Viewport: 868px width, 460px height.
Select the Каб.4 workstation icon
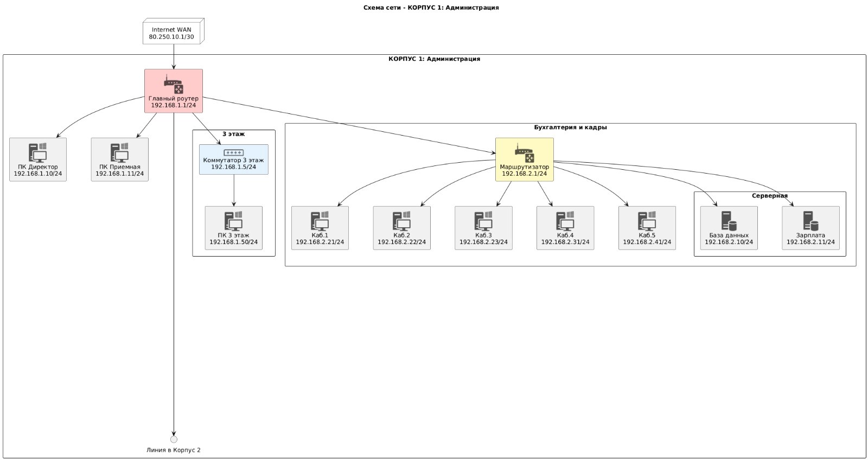coord(565,221)
